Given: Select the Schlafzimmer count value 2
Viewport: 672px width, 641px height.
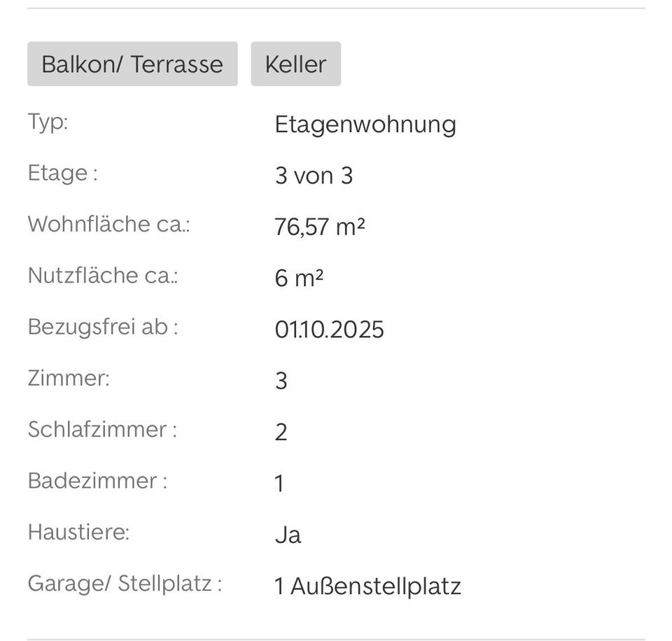Looking at the screenshot, I should [281, 432].
